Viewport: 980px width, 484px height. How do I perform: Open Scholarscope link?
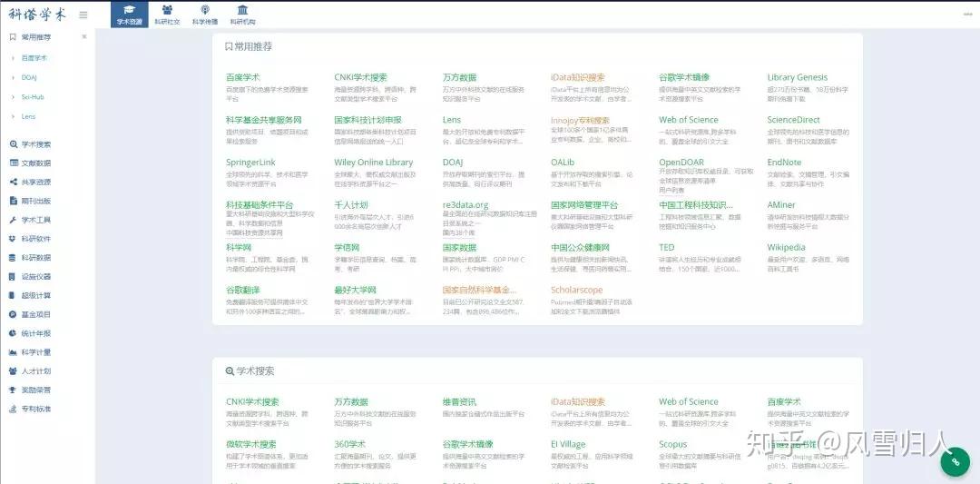(x=577, y=291)
